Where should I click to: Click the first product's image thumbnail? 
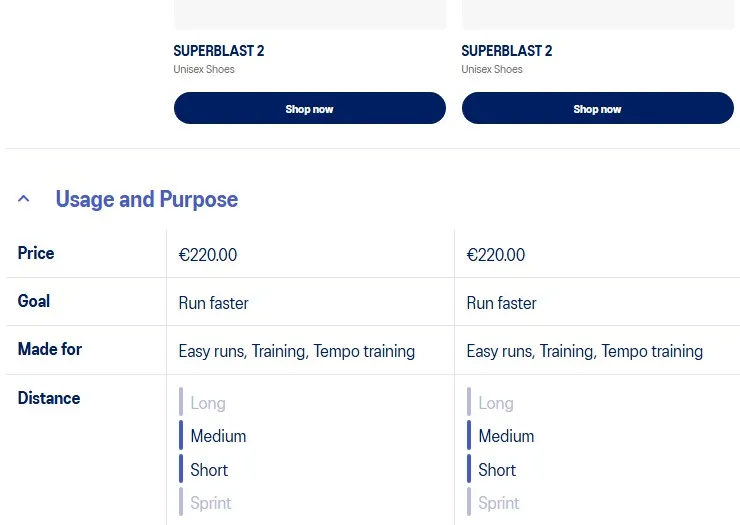310,14
